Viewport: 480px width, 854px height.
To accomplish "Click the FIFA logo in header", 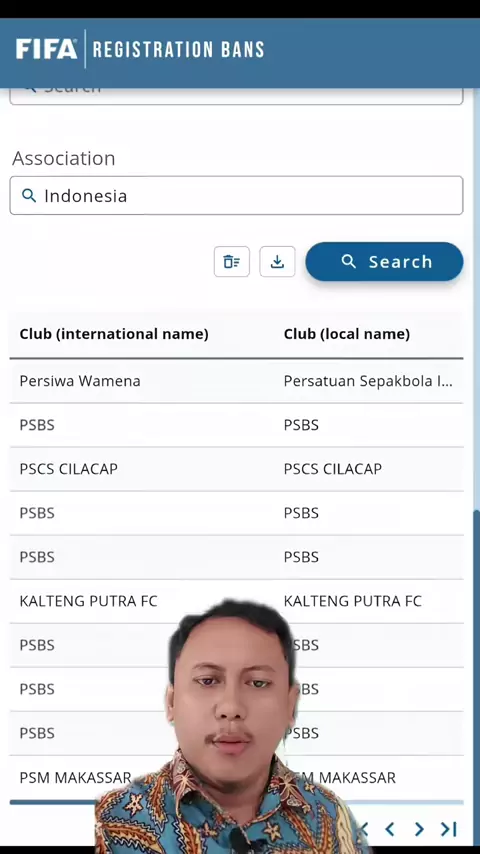I will [x=46, y=50].
